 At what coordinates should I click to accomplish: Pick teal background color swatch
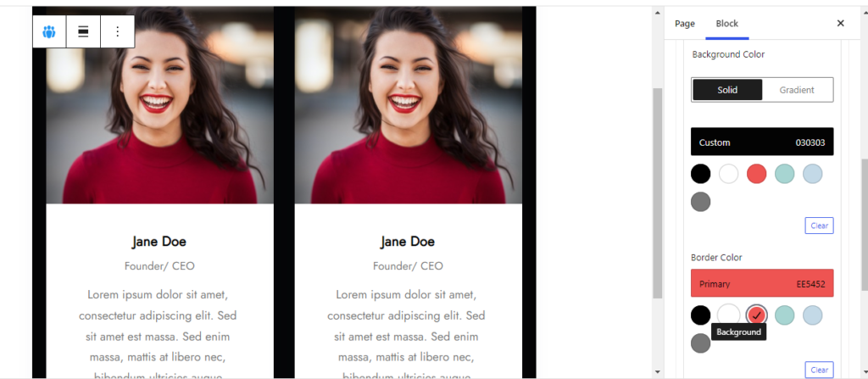coord(784,174)
